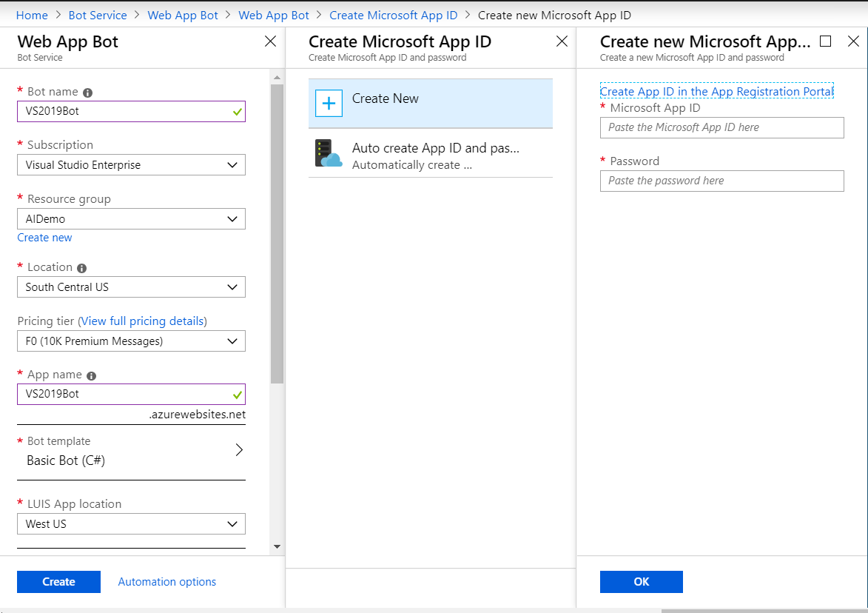
Task: Click the App name input field
Action: [131, 395]
